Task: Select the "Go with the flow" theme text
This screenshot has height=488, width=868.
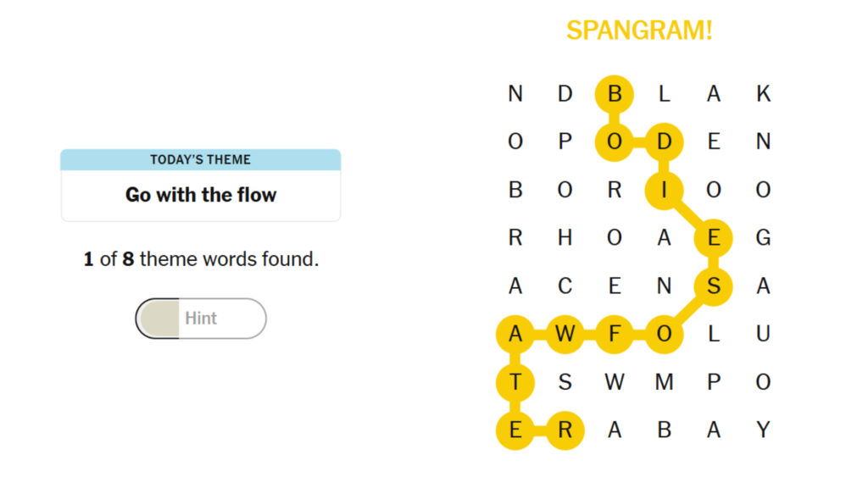Action: pos(201,195)
